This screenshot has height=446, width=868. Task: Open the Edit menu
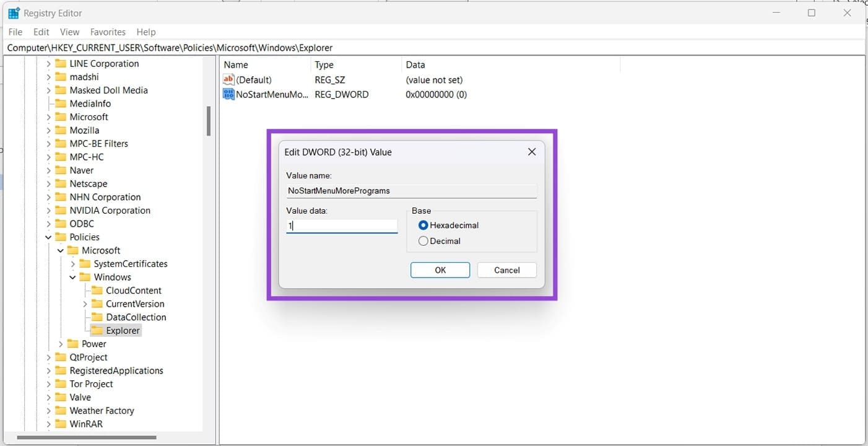pyautogui.click(x=41, y=32)
